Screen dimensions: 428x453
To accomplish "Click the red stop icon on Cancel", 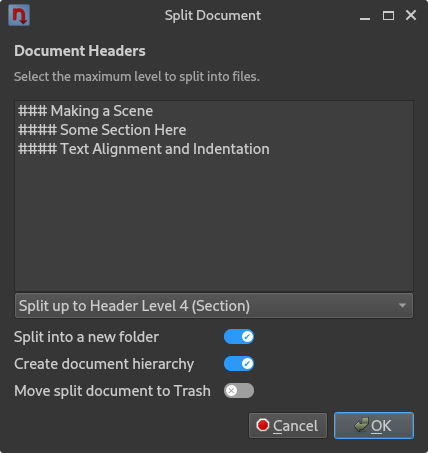I will tap(263, 425).
